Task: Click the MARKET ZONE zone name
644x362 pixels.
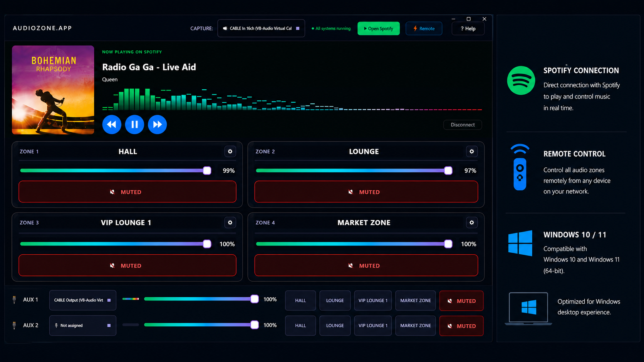Action: [364, 222]
